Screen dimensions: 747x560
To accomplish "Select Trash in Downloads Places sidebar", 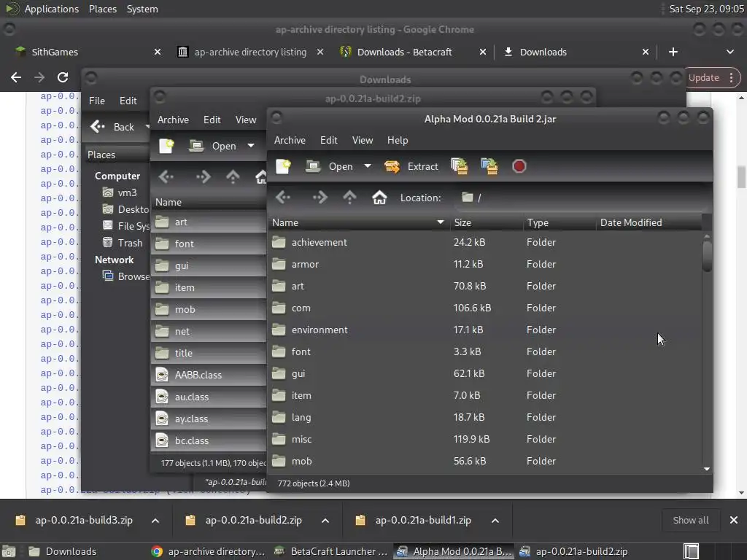I will (123, 243).
